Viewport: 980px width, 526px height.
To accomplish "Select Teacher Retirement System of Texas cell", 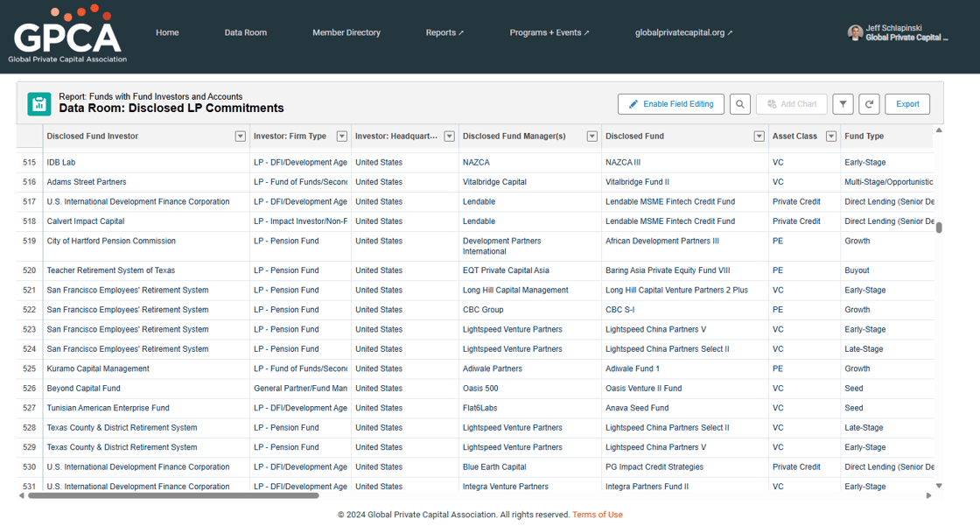I will click(146, 270).
